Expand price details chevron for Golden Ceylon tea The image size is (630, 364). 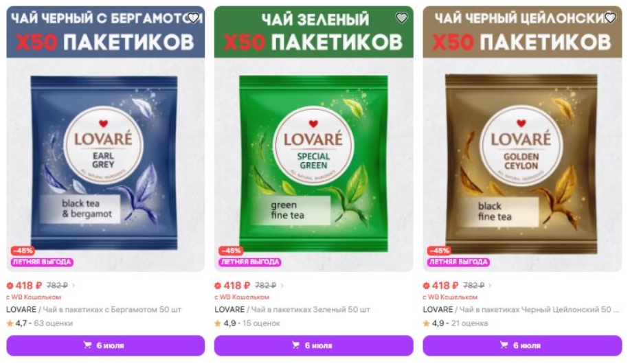pos(490,286)
